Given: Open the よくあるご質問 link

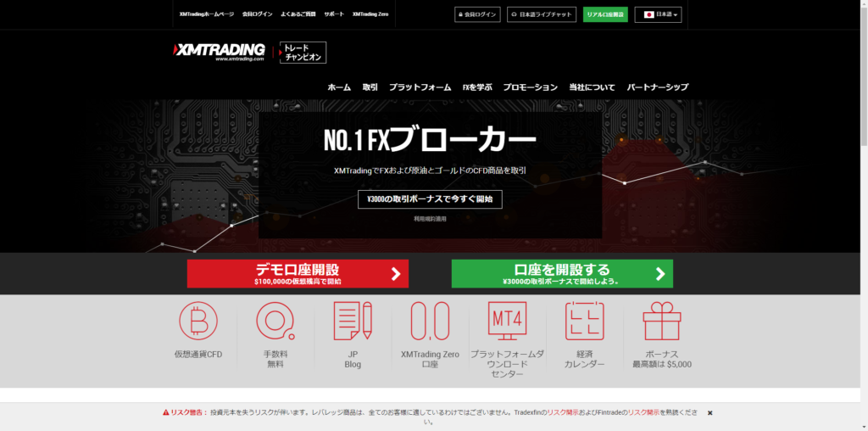Looking at the screenshot, I should [x=298, y=14].
